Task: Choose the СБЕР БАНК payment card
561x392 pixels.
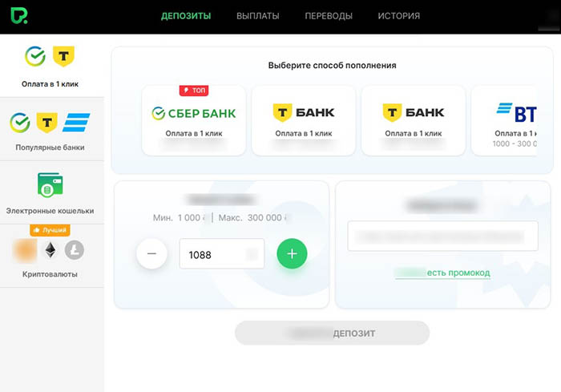Action: [194, 120]
